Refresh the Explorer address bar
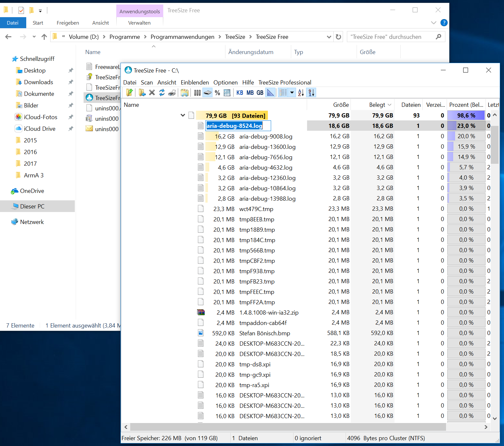Viewport: 504px width, 446px height. pyautogui.click(x=338, y=37)
